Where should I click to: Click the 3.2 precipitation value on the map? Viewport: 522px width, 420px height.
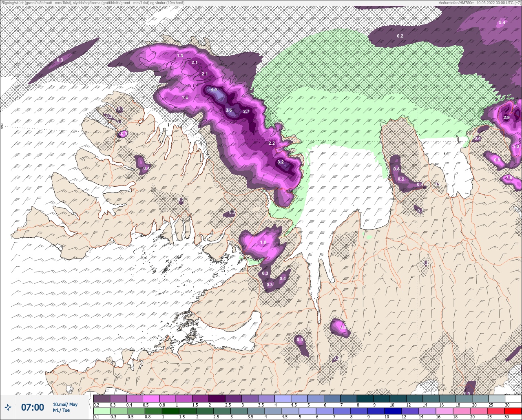[281, 162]
